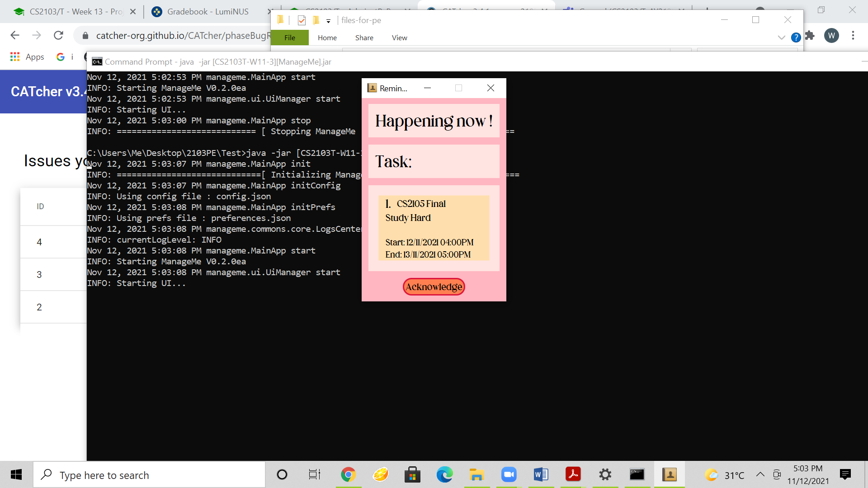The image size is (868, 488).
Task: Click the New Folder quick access icon
Action: tap(316, 20)
